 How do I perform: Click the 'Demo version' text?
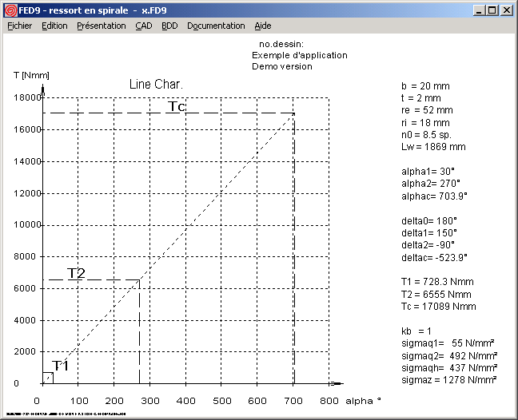[x=282, y=66]
